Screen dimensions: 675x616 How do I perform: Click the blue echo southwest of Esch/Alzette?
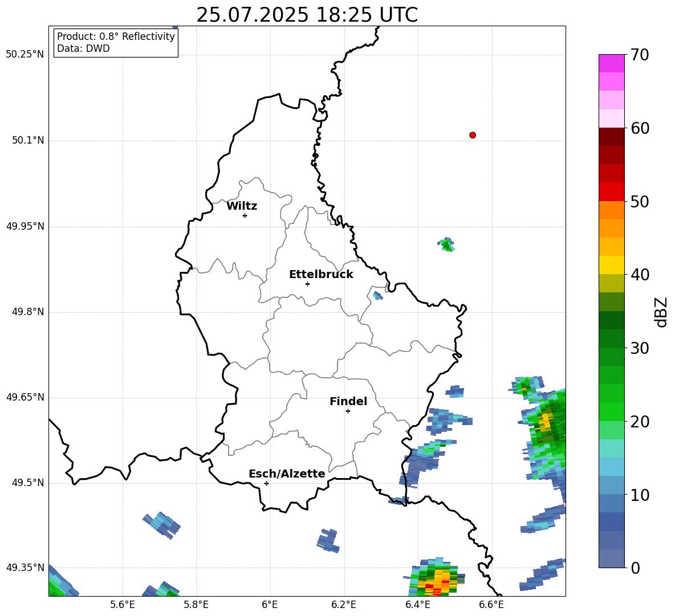[161, 525]
